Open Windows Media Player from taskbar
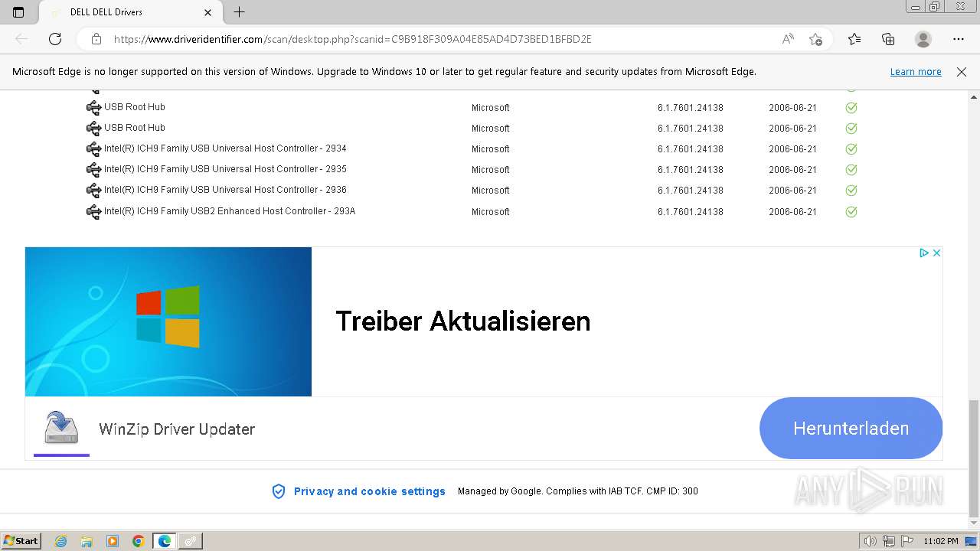 113,541
